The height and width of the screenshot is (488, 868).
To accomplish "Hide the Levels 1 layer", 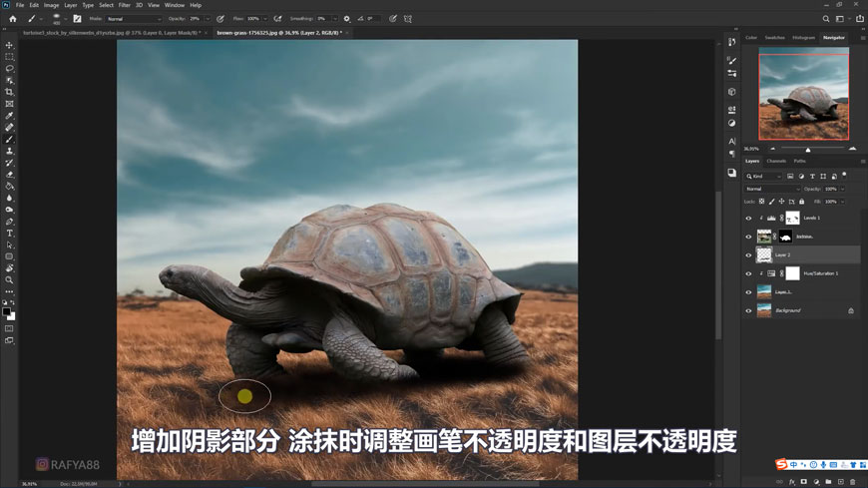I will tap(748, 218).
